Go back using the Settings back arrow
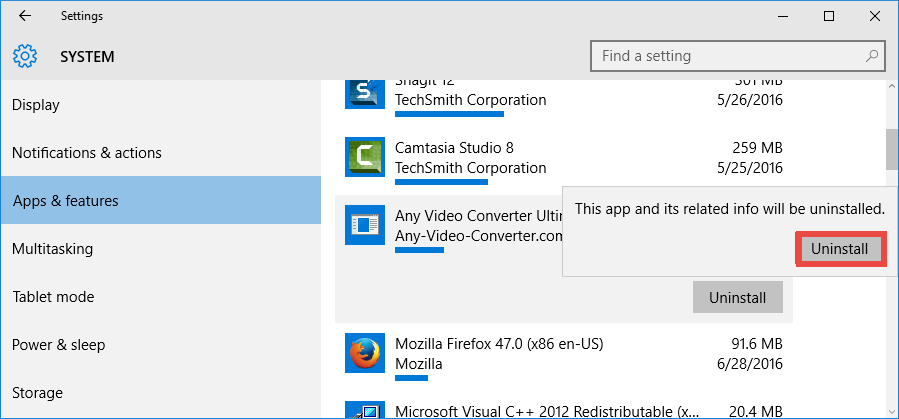899x419 pixels. click(25, 16)
